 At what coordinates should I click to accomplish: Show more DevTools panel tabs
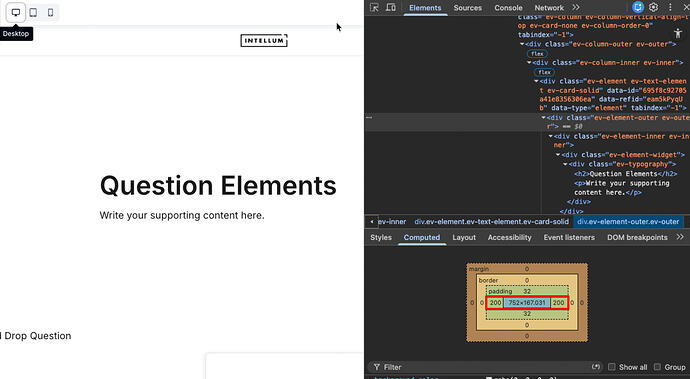click(x=576, y=7)
